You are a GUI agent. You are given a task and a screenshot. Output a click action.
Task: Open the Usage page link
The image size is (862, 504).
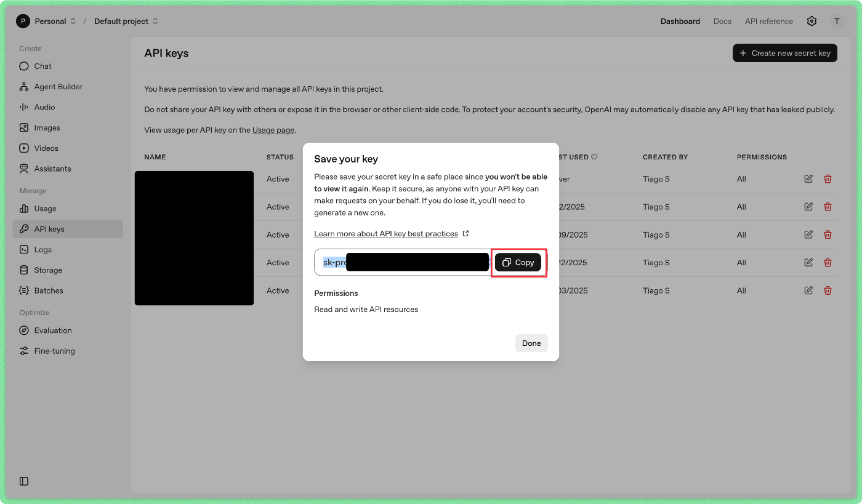coord(273,130)
